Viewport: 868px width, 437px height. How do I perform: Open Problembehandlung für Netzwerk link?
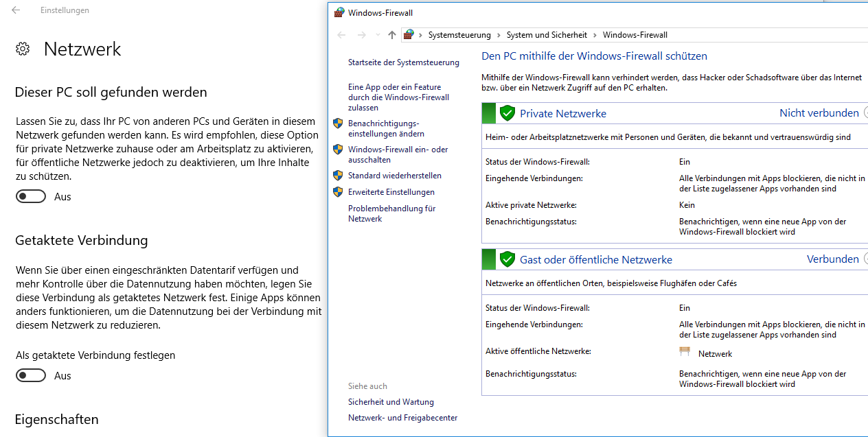tap(392, 213)
